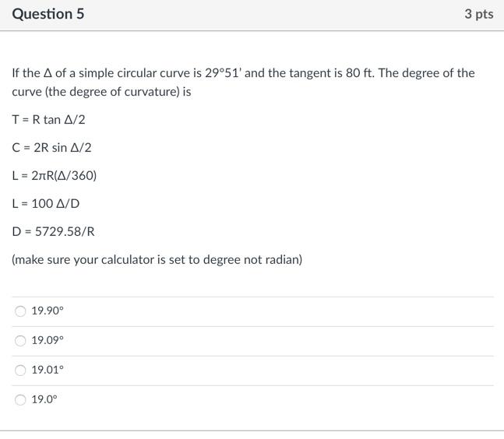
Task: Click the Question 5 heading
Action: (x=48, y=14)
